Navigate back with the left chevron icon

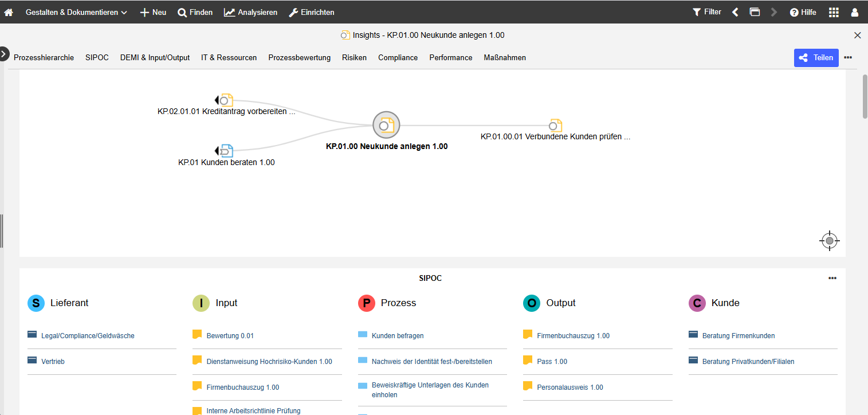click(x=735, y=12)
